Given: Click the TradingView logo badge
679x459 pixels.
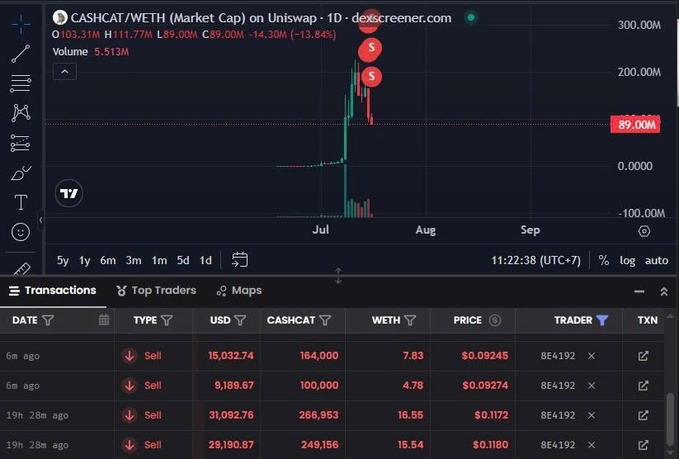Looking at the screenshot, I should click(x=69, y=193).
